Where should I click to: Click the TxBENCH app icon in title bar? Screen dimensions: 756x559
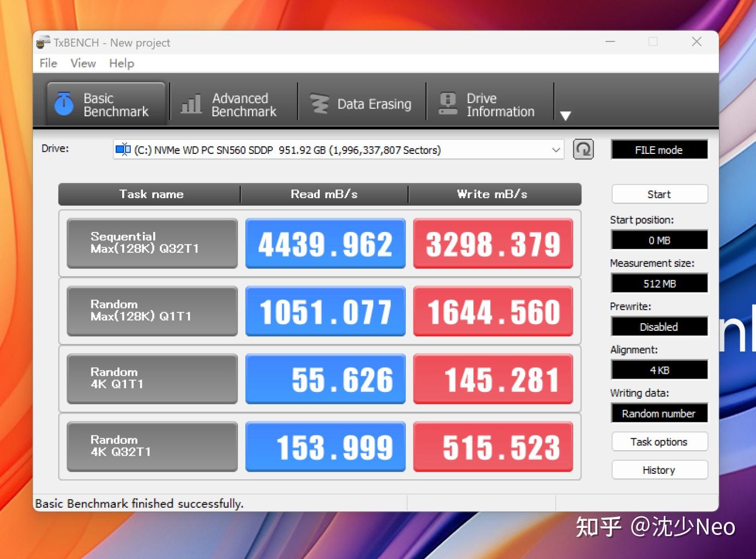43,43
